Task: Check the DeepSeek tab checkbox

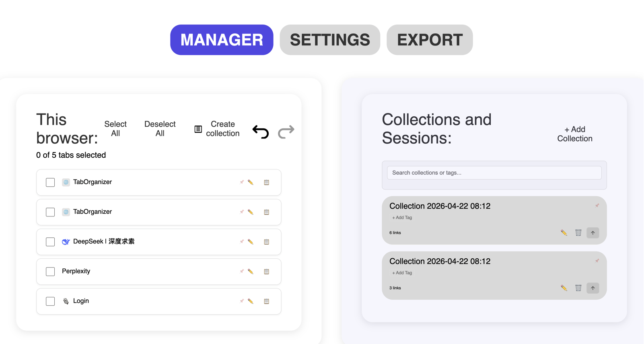Action: [x=50, y=242]
